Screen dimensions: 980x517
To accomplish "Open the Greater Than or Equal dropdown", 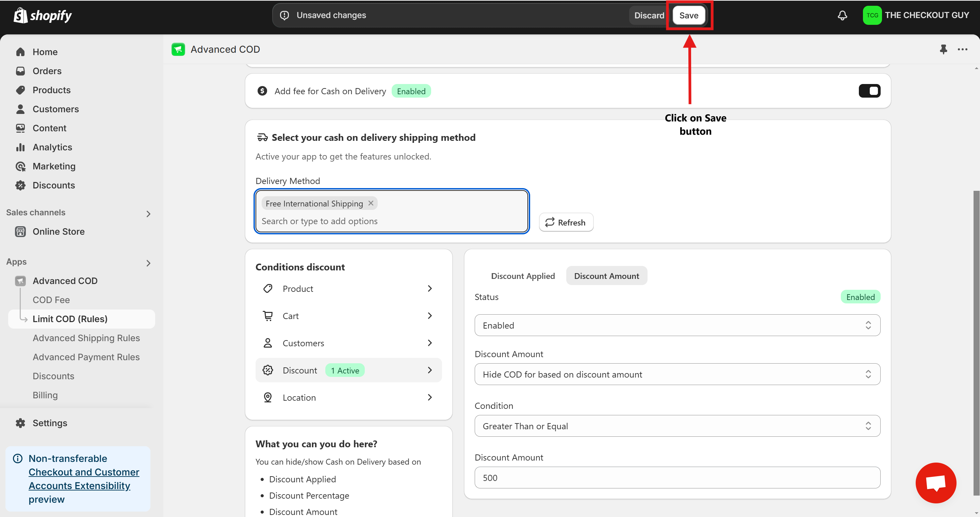I will tap(677, 426).
